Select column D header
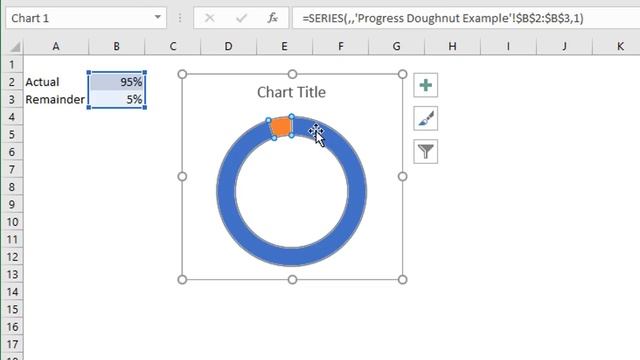This screenshot has width=640, height=360. [229, 47]
